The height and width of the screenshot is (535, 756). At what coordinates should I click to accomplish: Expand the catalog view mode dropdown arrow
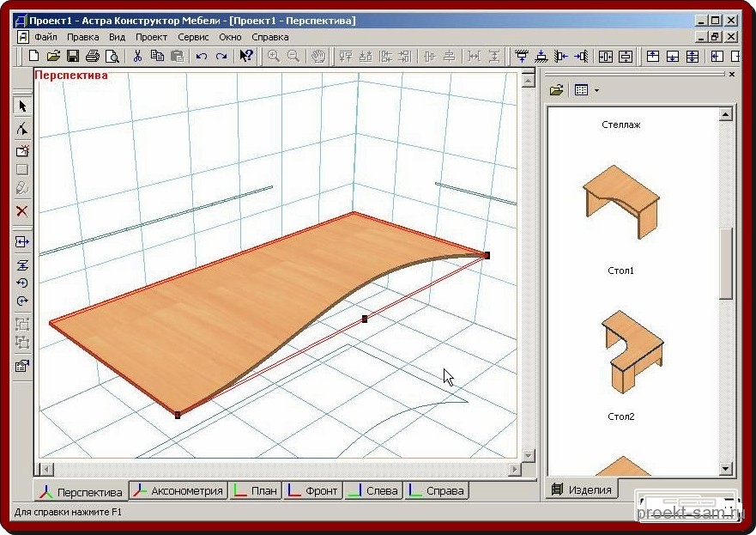(x=596, y=90)
